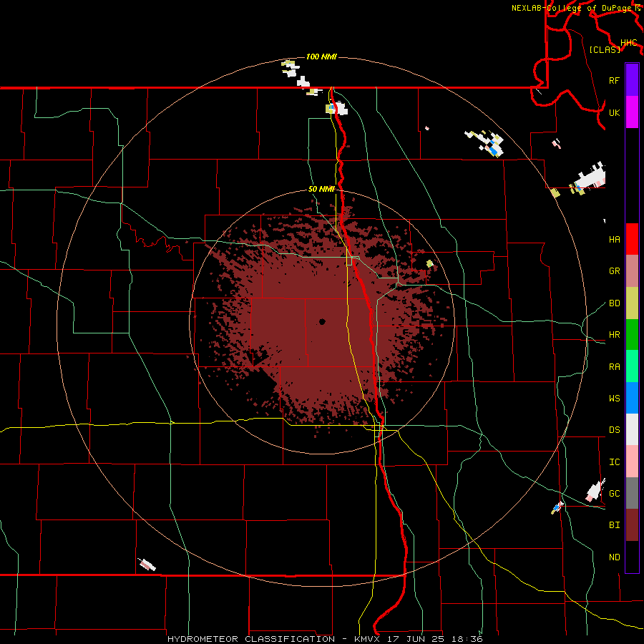
Task: Click the dark red BI legend swatch
Action: 632,525
